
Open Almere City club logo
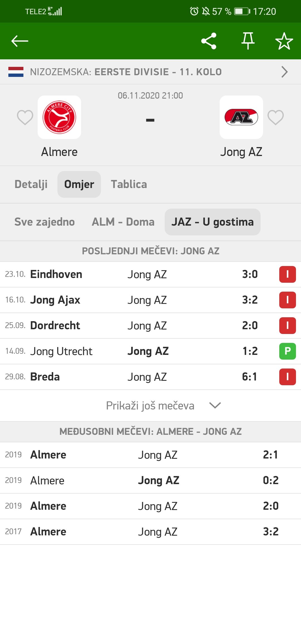click(x=59, y=117)
